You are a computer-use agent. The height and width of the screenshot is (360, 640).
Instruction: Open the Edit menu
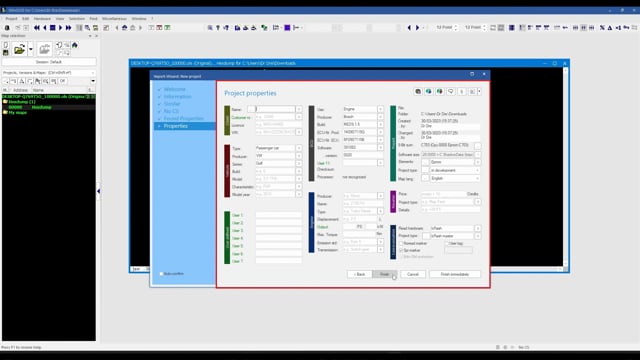pos(25,19)
